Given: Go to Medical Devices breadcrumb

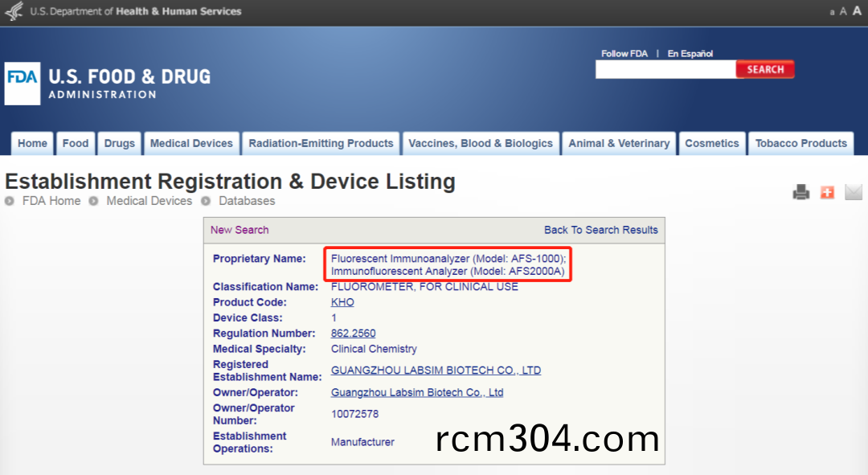Looking at the screenshot, I should coord(149,201).
